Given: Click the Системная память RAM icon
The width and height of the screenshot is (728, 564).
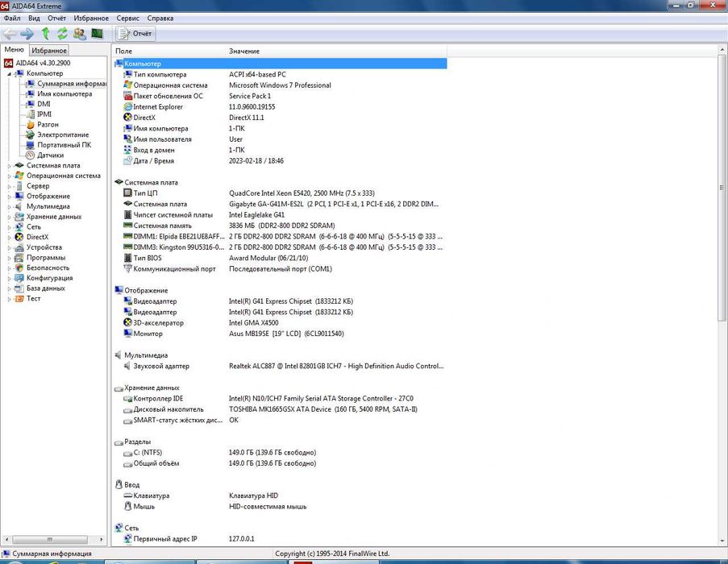Looking at the screenshot, I should (x=128, y=225).
